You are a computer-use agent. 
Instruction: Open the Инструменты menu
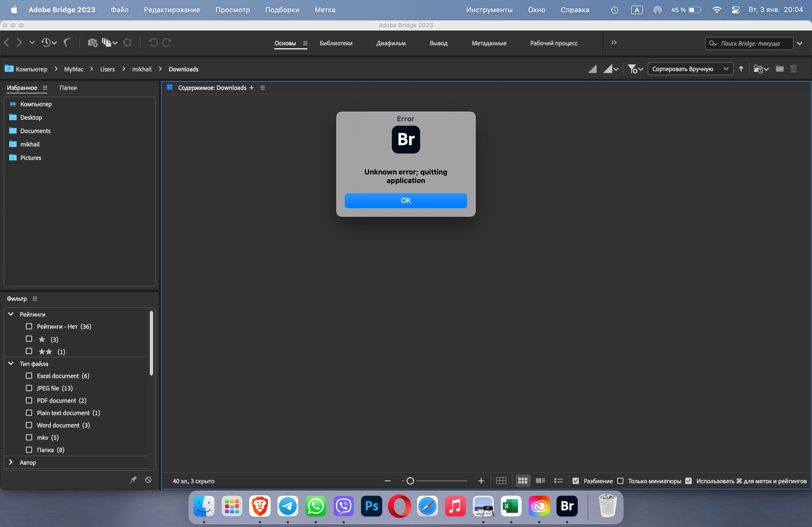(489, 10)
